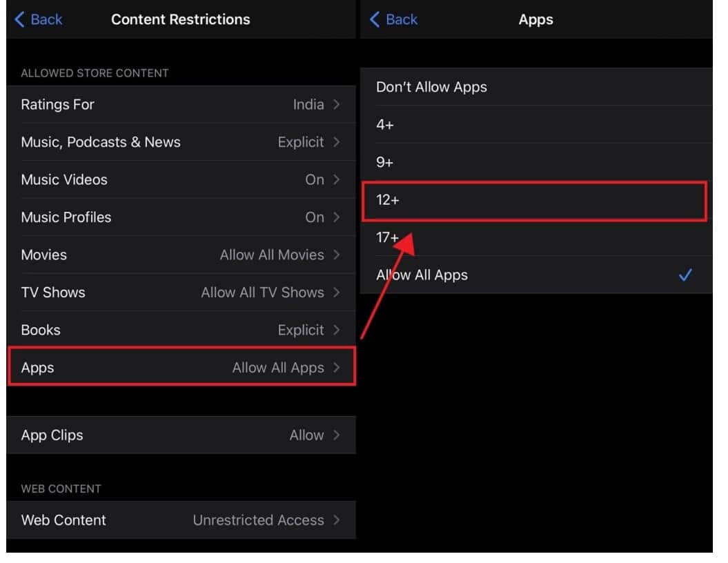Select the 4+ rating row
Screen dimensions: 728x563
483,125
